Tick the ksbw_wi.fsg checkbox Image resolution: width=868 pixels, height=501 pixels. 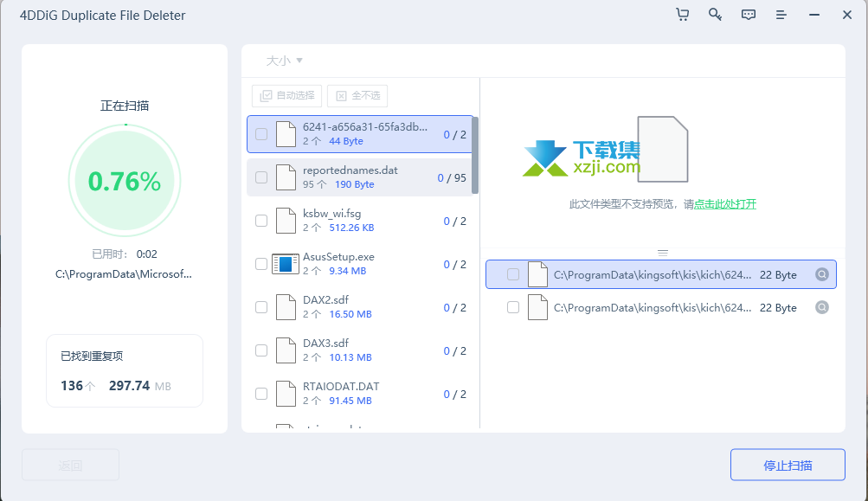click(261, 221)
